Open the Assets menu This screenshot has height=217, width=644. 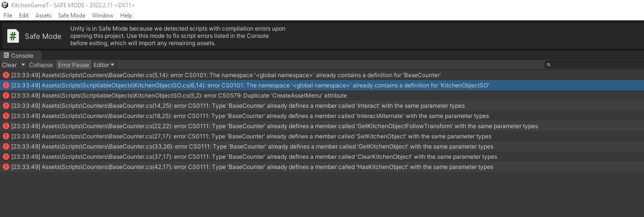44,16
